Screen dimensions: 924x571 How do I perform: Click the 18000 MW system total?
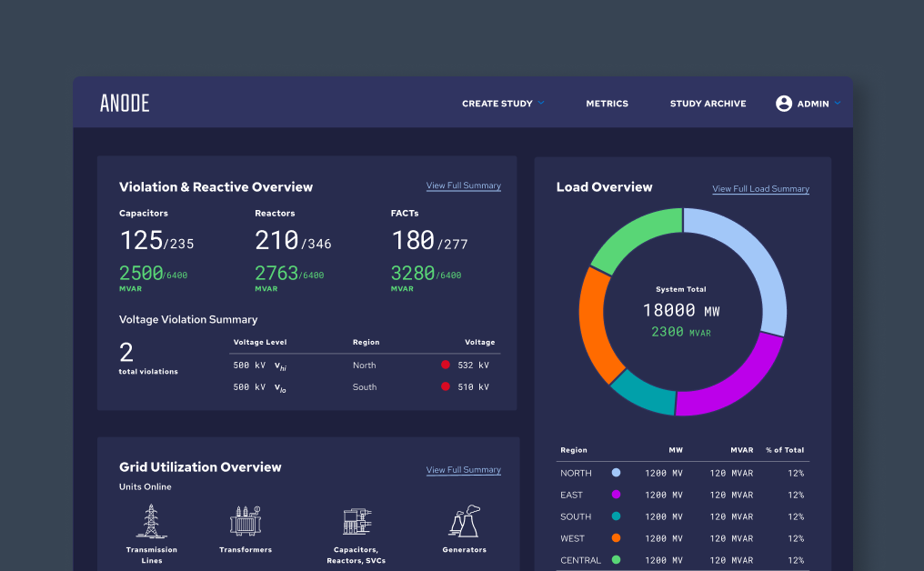pyautogui.click(x=681, y=310)
